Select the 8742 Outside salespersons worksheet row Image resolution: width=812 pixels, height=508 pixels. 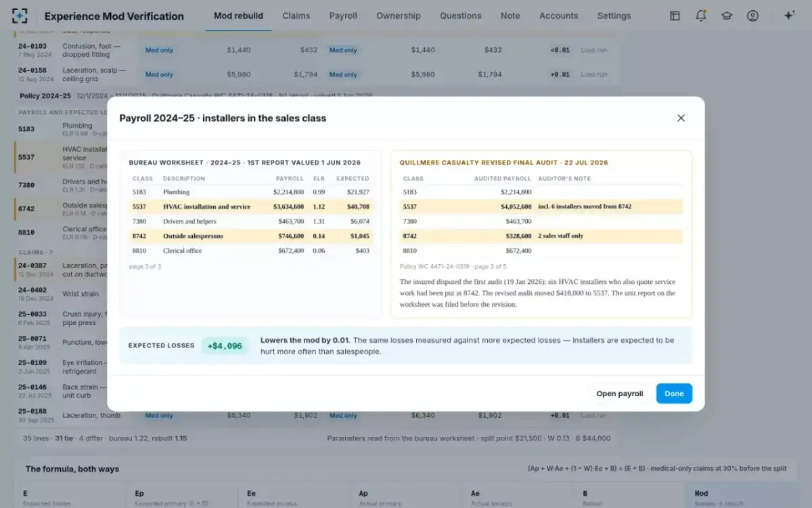[250, 236]
